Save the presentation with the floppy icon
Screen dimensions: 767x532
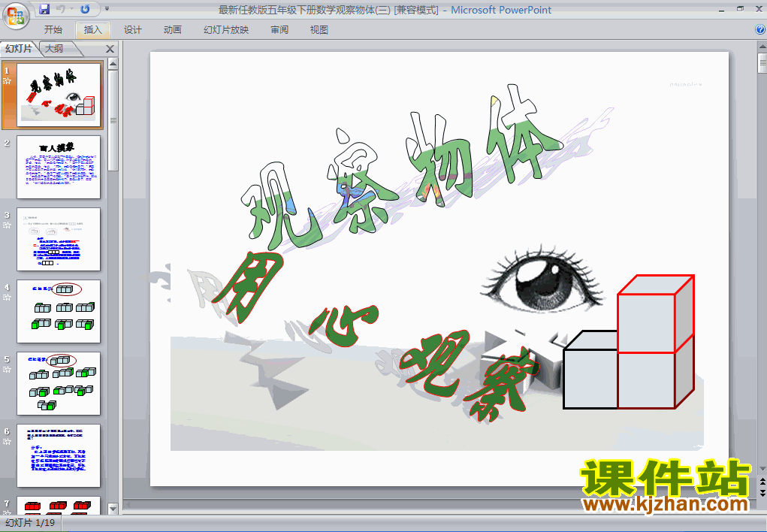pos(44,9)
